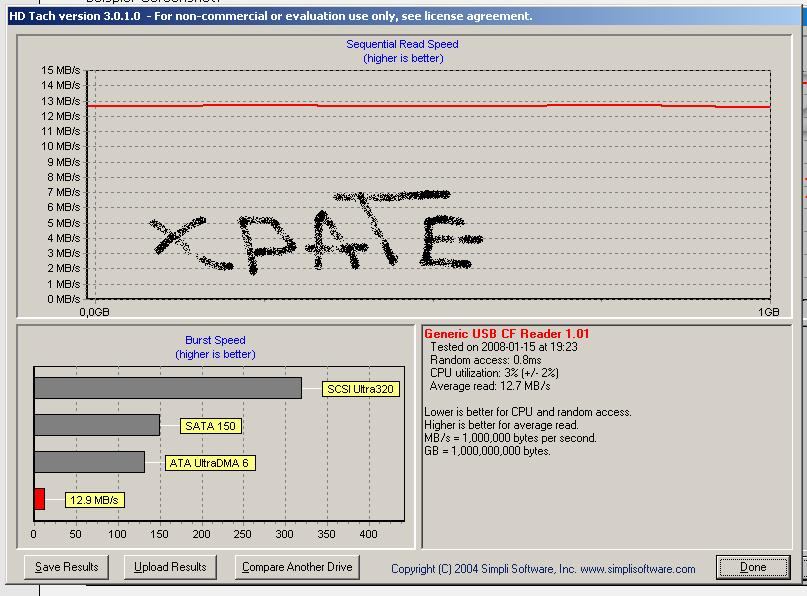Click the 15 MB/s axis label

61,70
